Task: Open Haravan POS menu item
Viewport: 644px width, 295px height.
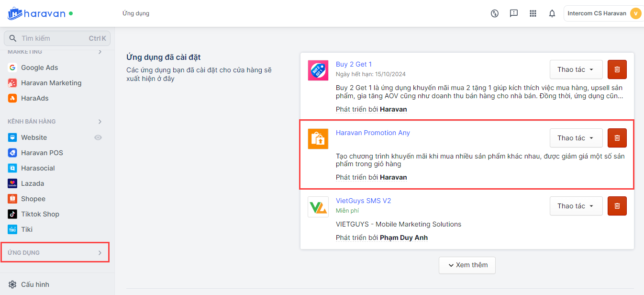Action: coord(42,153)
